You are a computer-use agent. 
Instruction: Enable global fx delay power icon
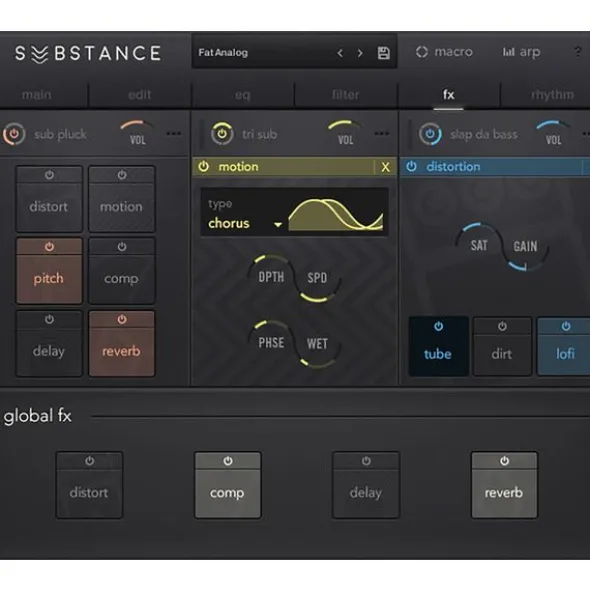pyautogui.click(x=366, y=461)
